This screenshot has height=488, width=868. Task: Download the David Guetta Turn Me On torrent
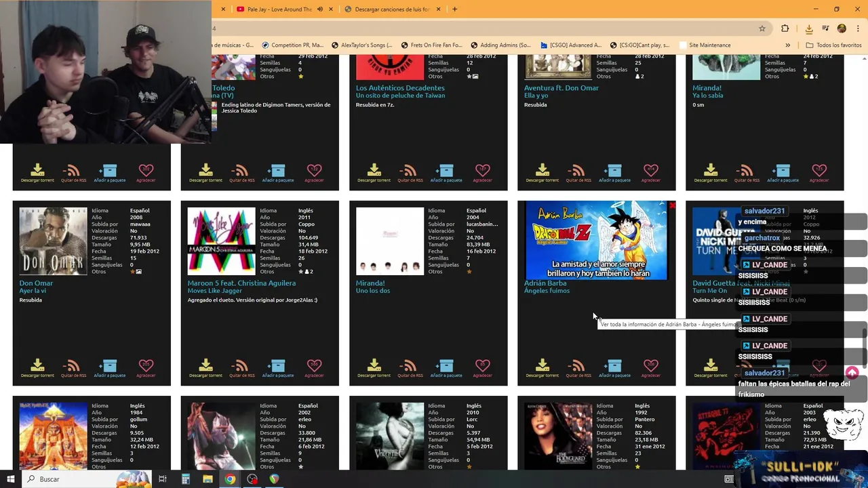pyautogui.click(x=710, y=368)
